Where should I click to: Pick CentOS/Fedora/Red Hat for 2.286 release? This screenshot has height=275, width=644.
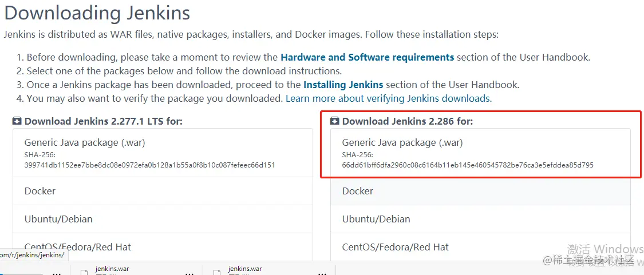pyautogui.click(x=396, y=247)
